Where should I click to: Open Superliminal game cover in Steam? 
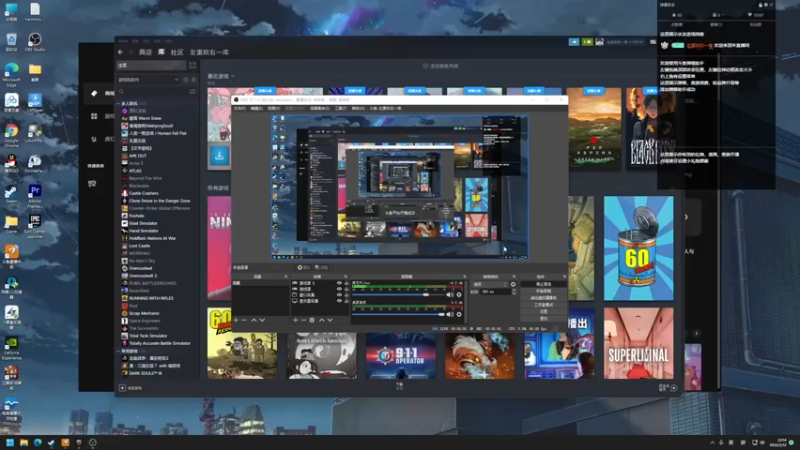pyautogui.click(x=639, y=343)
